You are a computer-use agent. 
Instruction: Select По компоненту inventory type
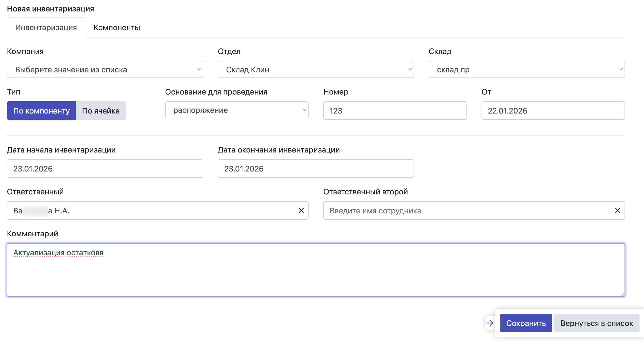41,111
